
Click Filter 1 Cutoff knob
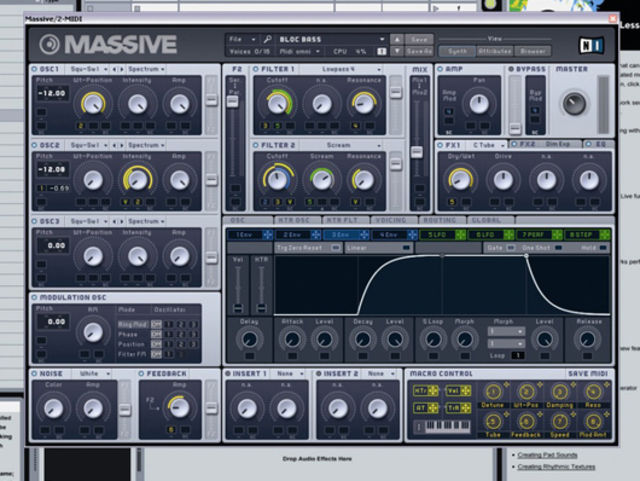pyautogui.click(x=278, y=103)
